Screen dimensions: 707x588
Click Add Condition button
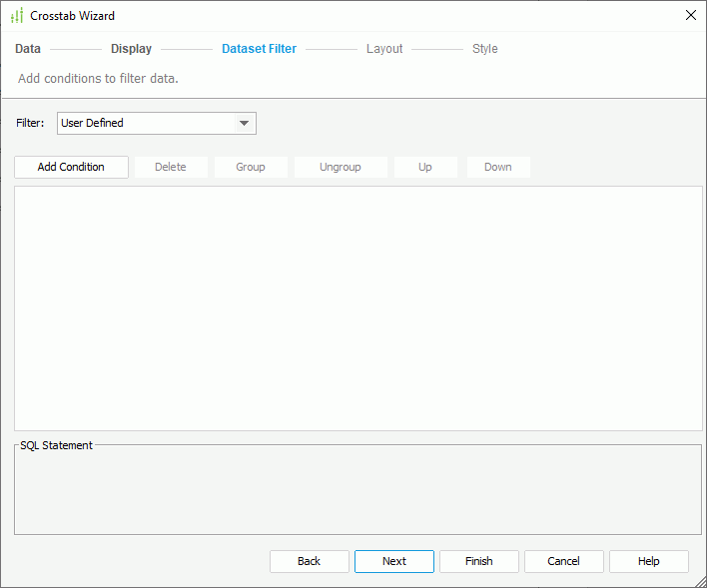click(x=71, y=167)
